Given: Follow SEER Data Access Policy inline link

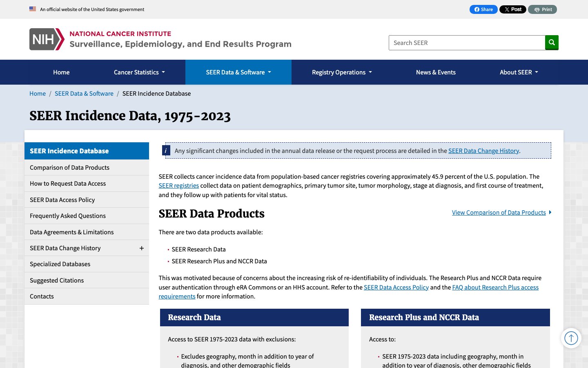Looking at the screenshot, I should point(396,287).
